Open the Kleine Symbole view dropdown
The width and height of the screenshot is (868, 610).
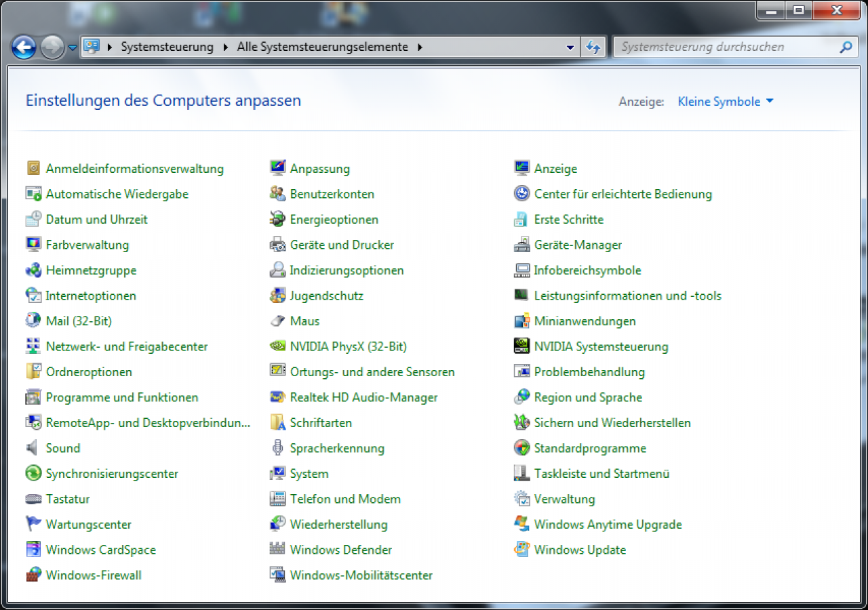(725, 102)
